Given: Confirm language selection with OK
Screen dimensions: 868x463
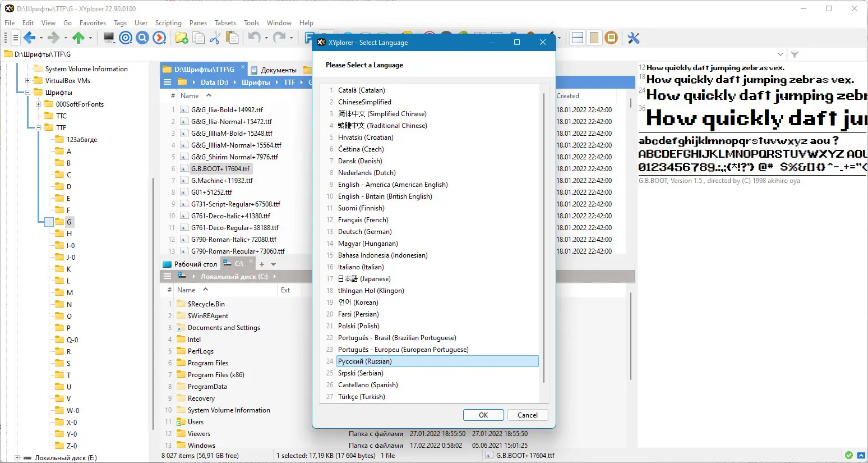Looking at the screenshot, I should pos(483,415).
